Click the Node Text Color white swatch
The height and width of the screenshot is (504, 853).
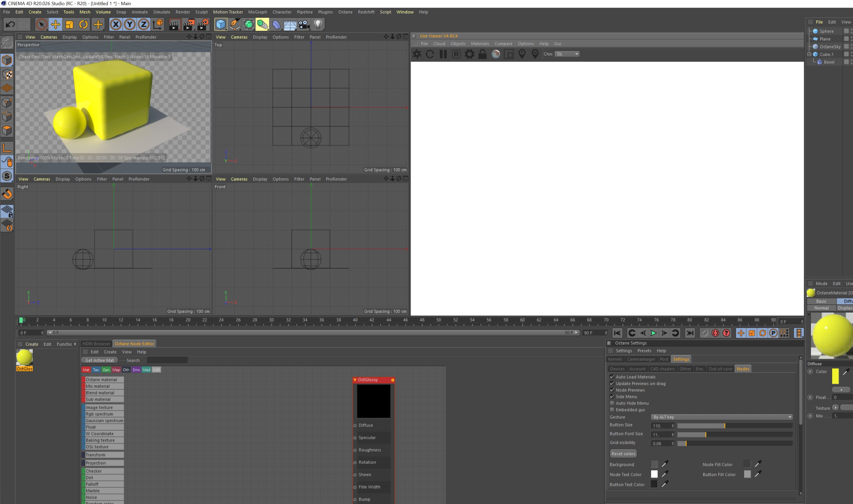point(654,474)
